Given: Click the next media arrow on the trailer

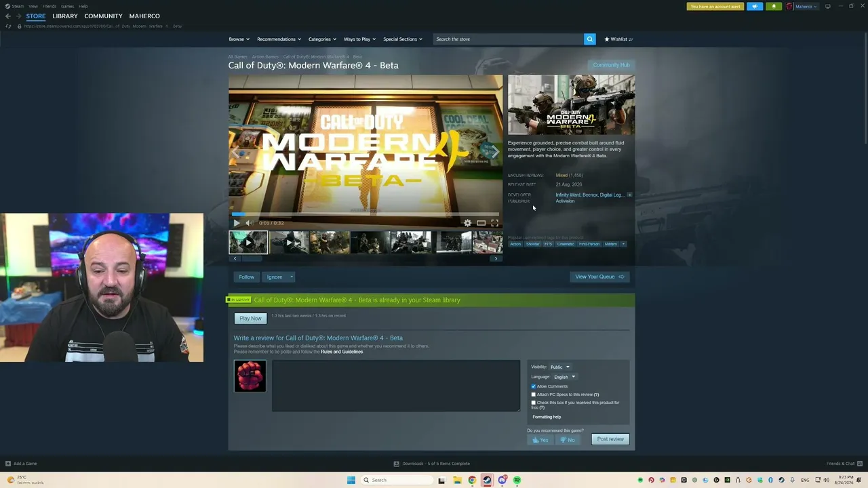Looking at the screenshot, I should [x=494, y=152].
